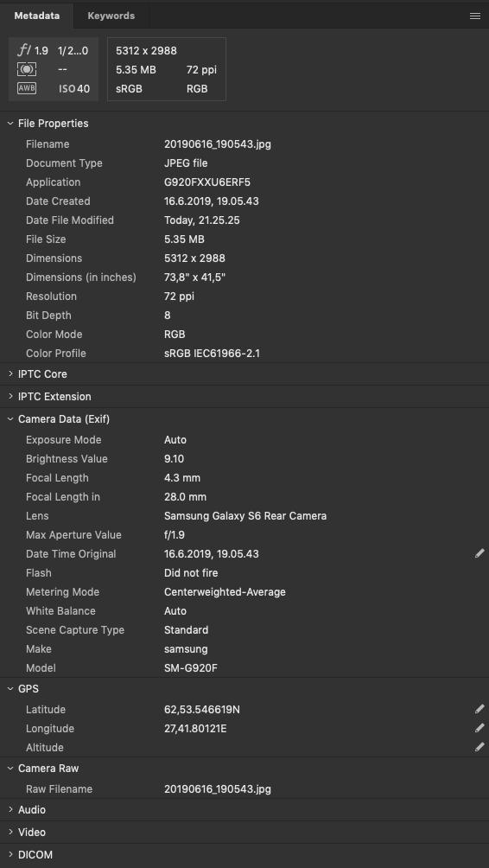Expand the Video section
Screen dimensions: 489x868
[x=10, y=832]
